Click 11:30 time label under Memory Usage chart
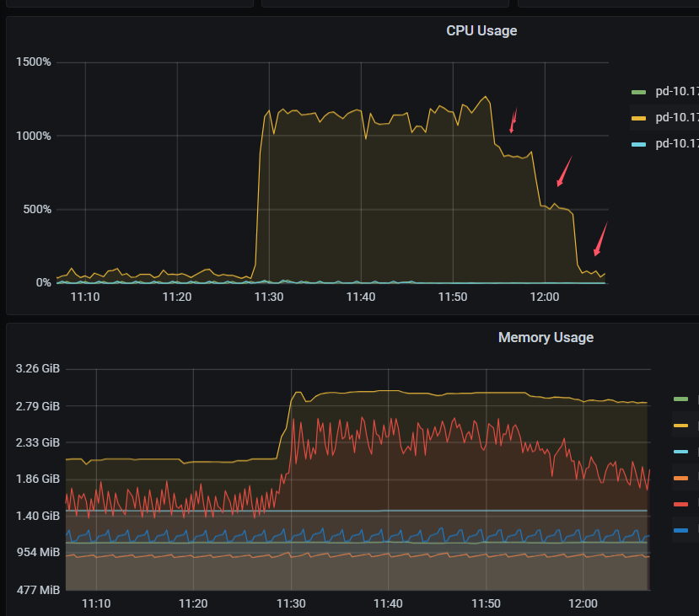Image resolution: width=699 pixels, height=616 pixels. [291, 604]
